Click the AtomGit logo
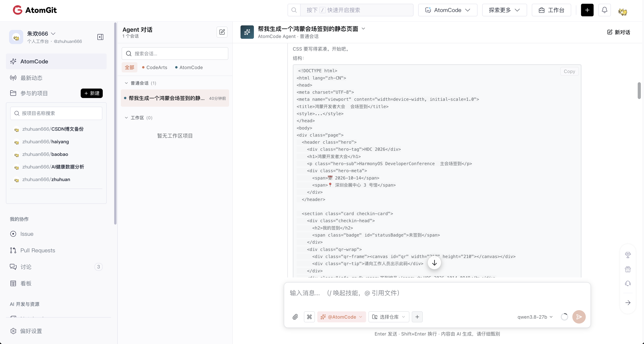This screenshot has width=644, height=344. (35, 10)
